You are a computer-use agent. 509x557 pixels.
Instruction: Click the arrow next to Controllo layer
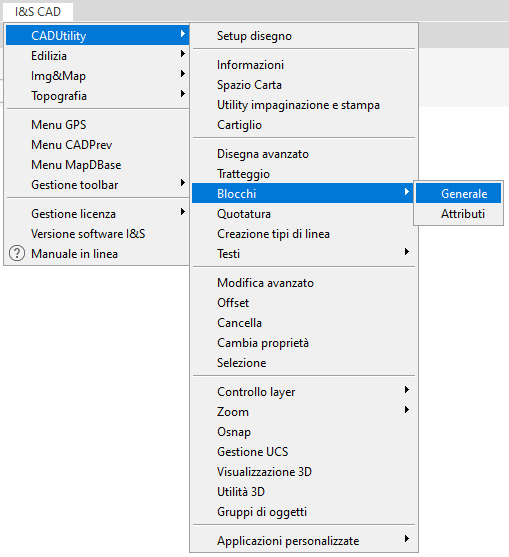[x=407, y=390]
